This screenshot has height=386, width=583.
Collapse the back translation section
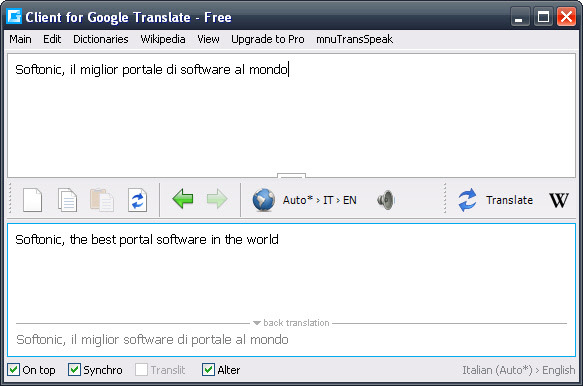[x=257, y=323]
